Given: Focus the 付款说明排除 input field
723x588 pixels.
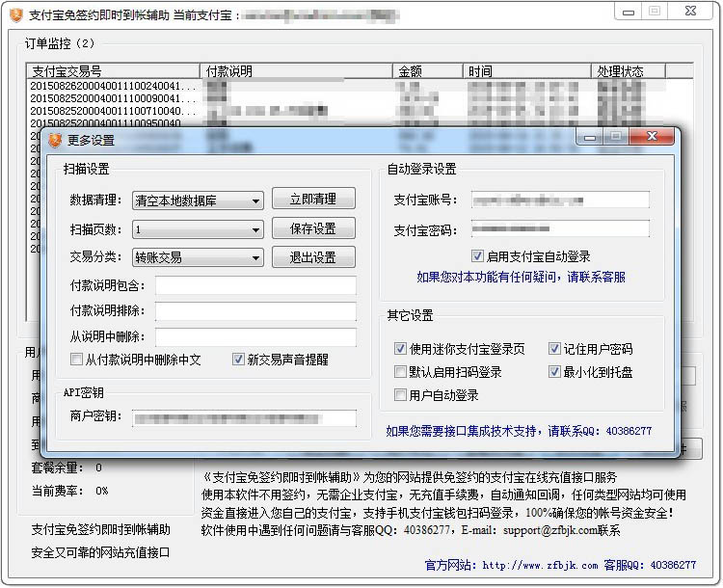Looking at the screenshot, I should tap(255, 311).
